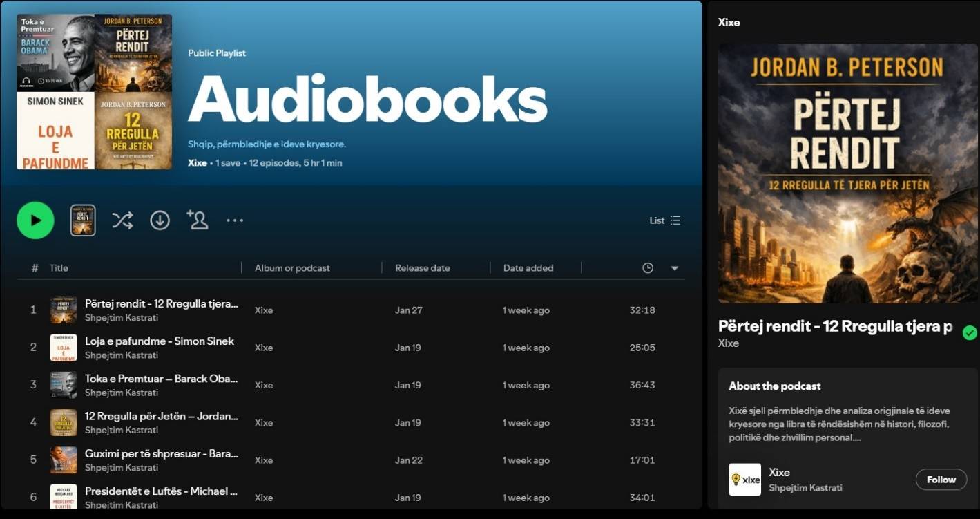The width and height of the screenshot is (980, 519).
Task: Toggle shuffle for the Audiobooks playlist
Action: coord(122,220)
